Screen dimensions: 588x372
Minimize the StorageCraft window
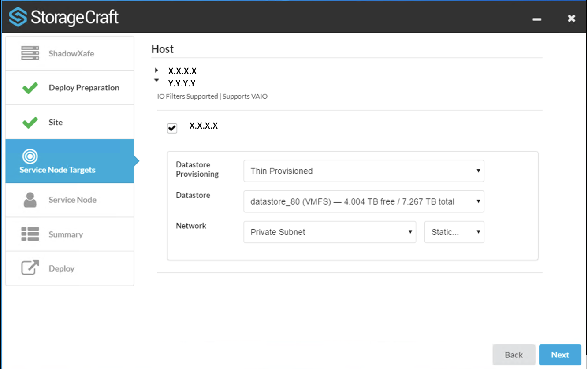[x=536, y=19]
